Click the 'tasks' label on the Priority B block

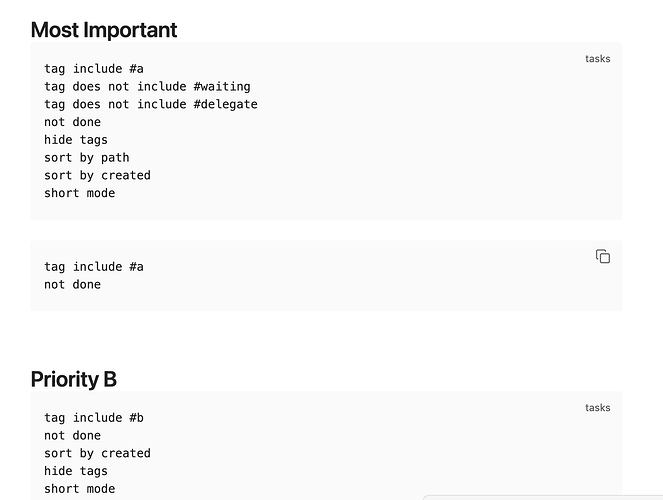[x=597, y=408]
